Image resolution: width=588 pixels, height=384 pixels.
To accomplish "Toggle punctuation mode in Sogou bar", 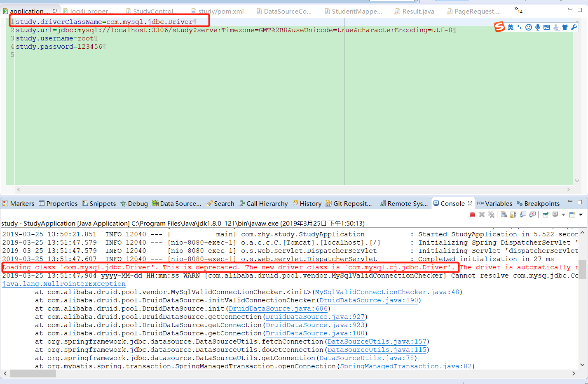I will [x=519, y=27].
